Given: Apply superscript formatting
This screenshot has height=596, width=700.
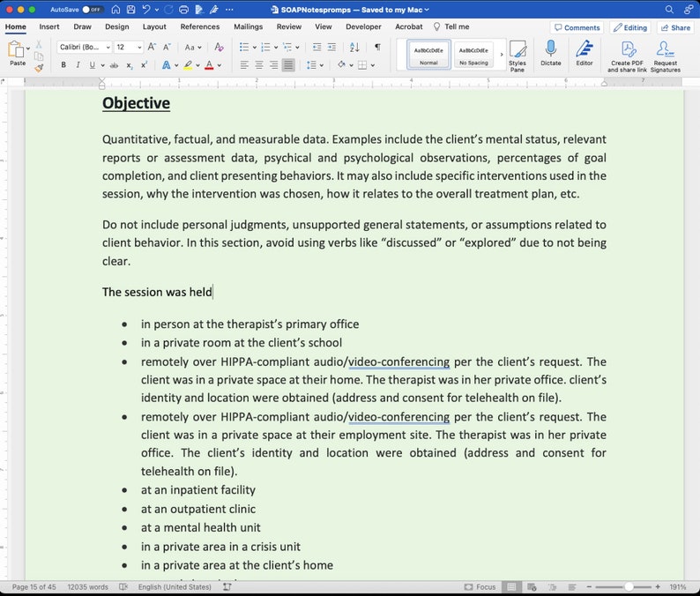Looking at the screenshot, I should click(144, 65).
